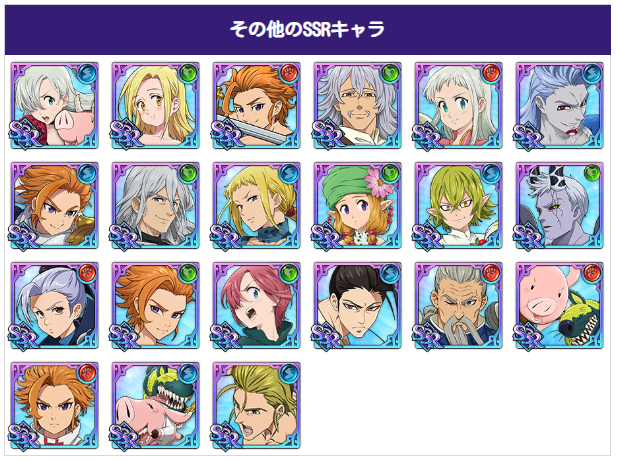Choose orange-haired swordsman holding a blade

pos(256,105)
